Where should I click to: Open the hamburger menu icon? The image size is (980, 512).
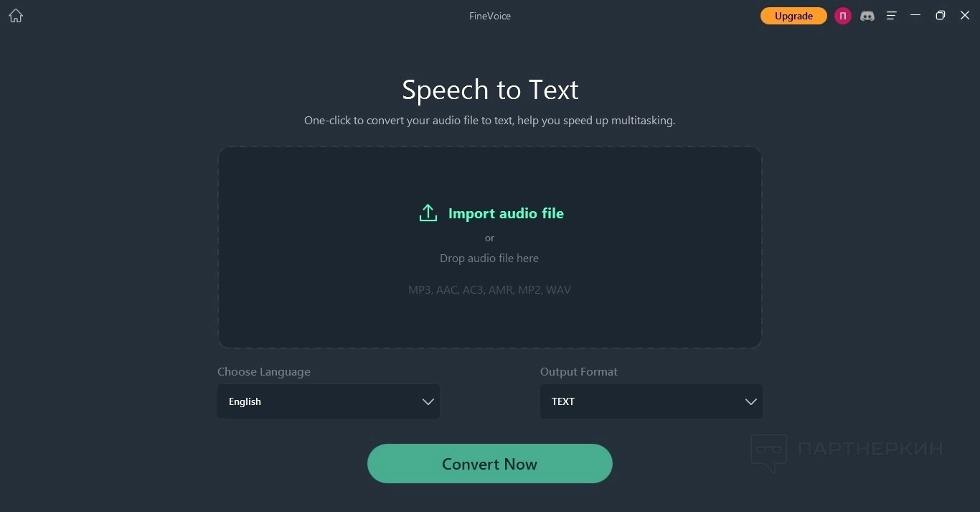(x=892, y=16)
